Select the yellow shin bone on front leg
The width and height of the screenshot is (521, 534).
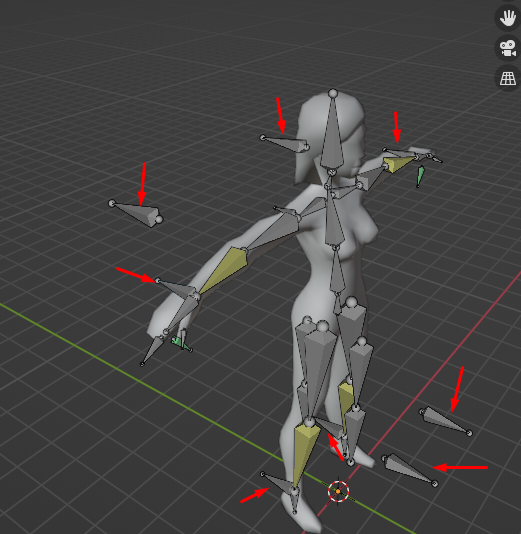pyautogui.click(x=305, y=455)
